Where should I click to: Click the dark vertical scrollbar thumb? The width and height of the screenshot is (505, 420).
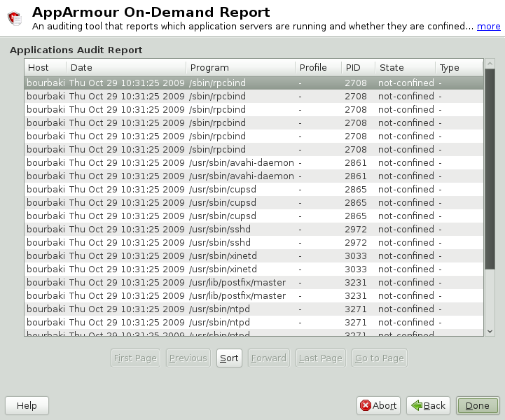tap(490, 169)
